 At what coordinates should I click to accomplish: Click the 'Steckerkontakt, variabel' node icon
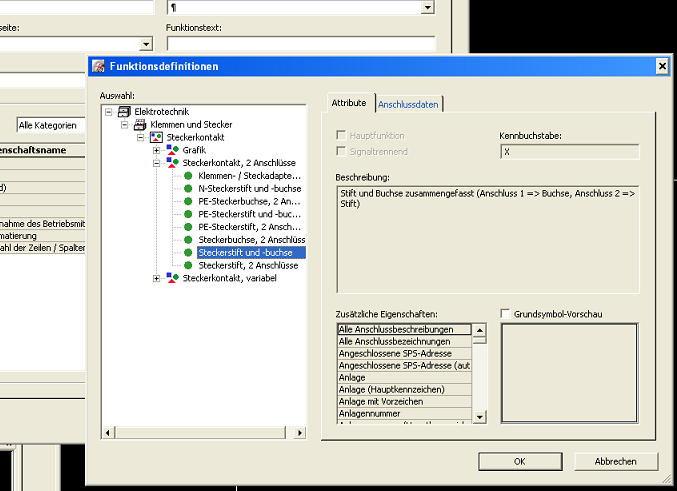[x=173, y=278]
